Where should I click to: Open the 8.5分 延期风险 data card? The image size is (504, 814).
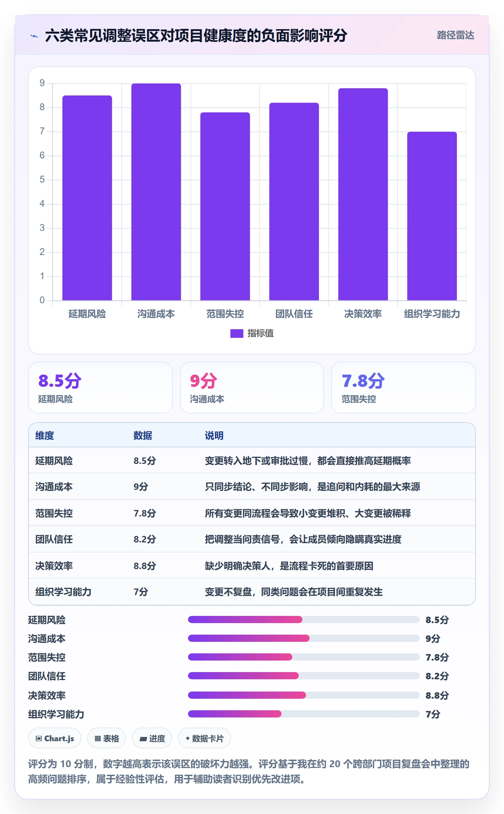click(x=100, y=388)
